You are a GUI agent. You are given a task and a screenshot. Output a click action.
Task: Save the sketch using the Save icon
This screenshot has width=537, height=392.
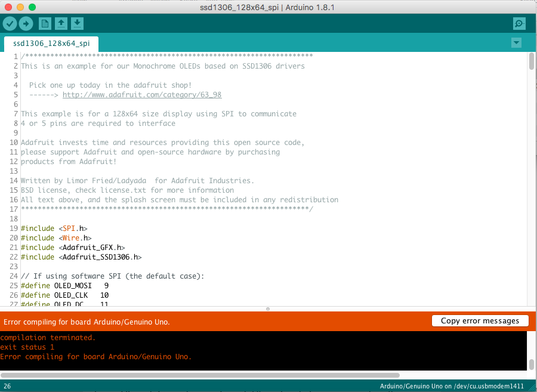tap(77, 23)
